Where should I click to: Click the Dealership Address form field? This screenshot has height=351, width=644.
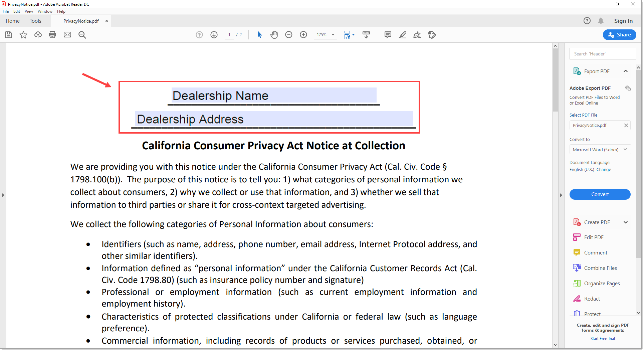click(x=274, y=119)
